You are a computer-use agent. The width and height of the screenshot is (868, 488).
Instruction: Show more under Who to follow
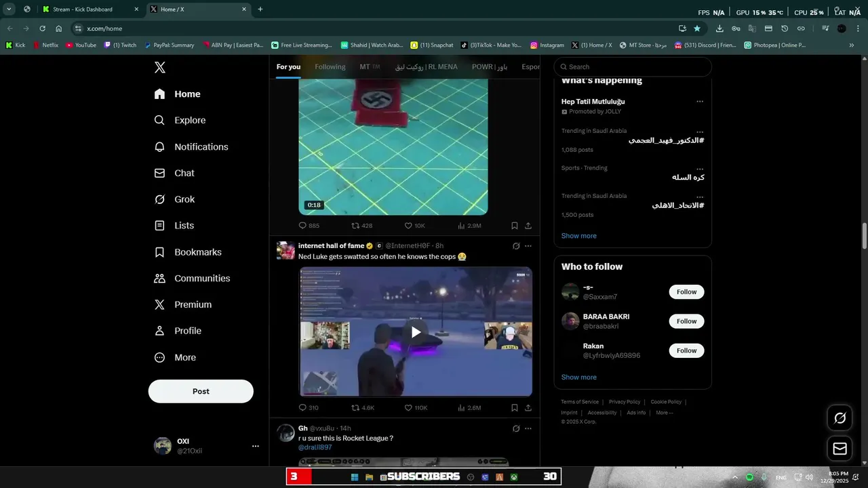point(578,378)
